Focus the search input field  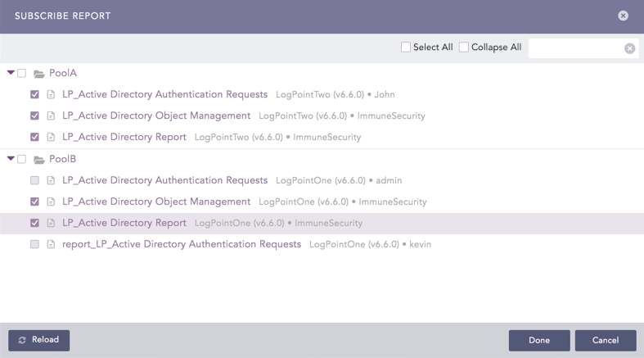pos(574,48)
